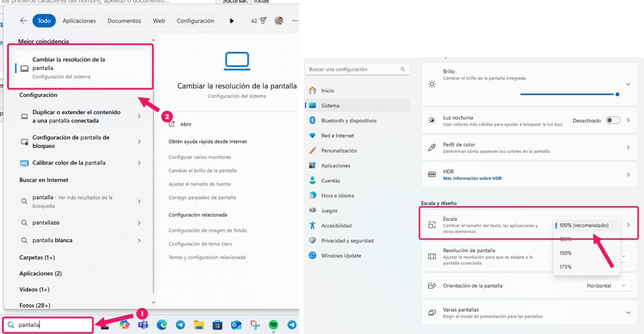
Task: Switch to the Configuración search tab
Action: pyautogui.click(x=195, y=21)
